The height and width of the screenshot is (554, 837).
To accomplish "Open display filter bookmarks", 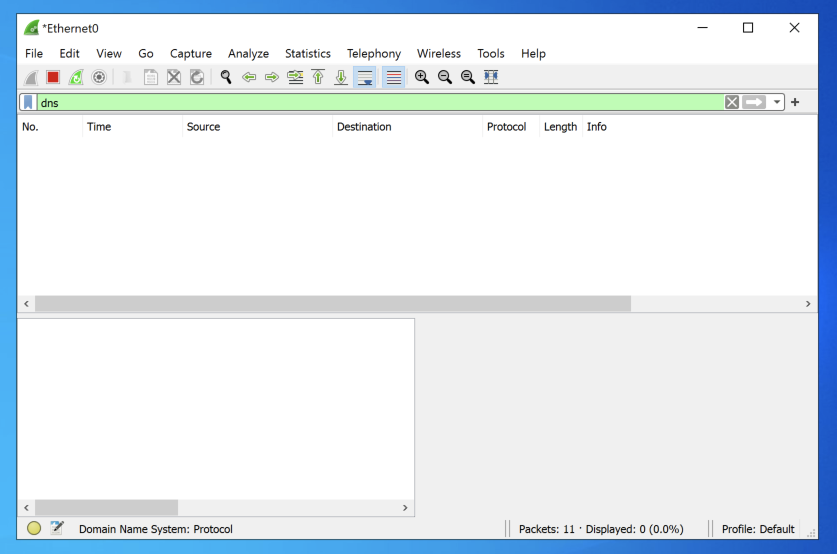I will click(x=28, y=102).
